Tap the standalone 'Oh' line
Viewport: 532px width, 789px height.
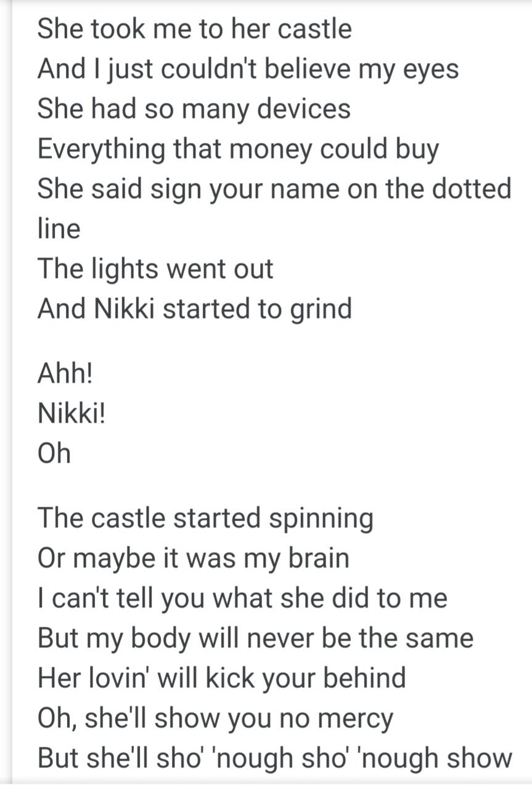point(54,453)
